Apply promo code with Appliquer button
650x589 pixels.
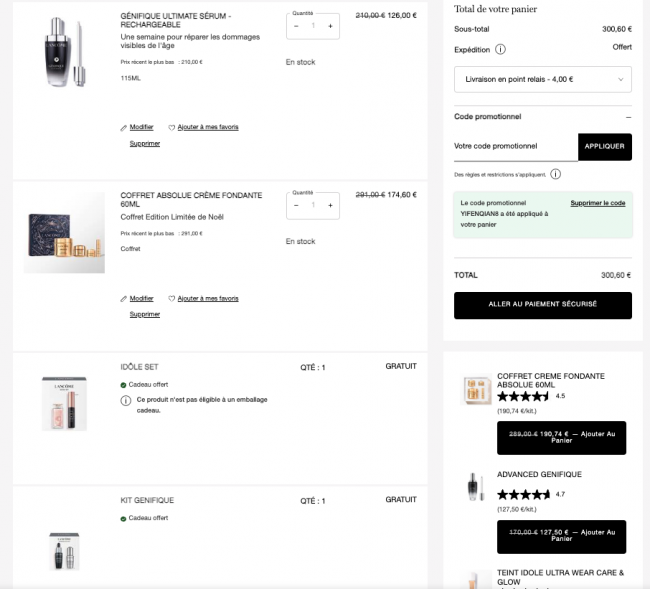(605, 146)
